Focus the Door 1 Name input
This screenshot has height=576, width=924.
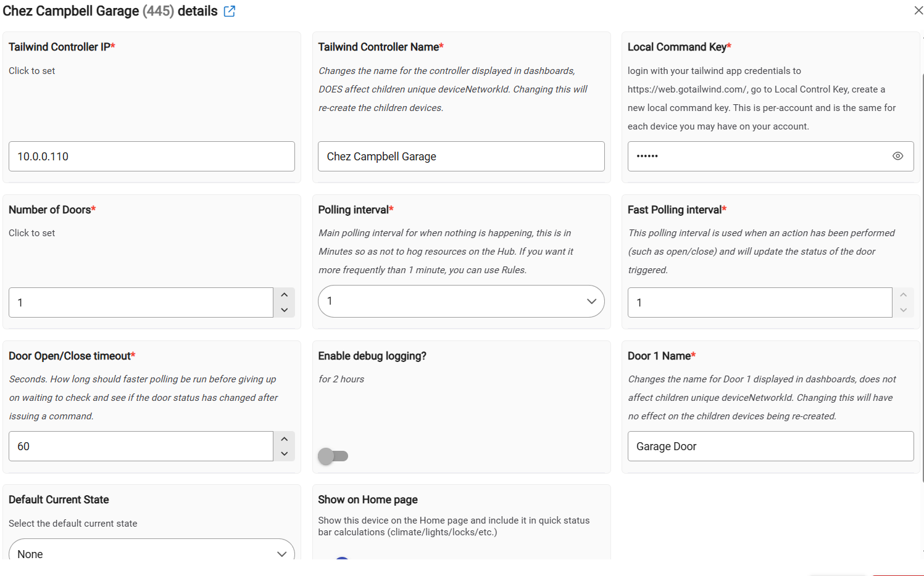tap(770, 446)
